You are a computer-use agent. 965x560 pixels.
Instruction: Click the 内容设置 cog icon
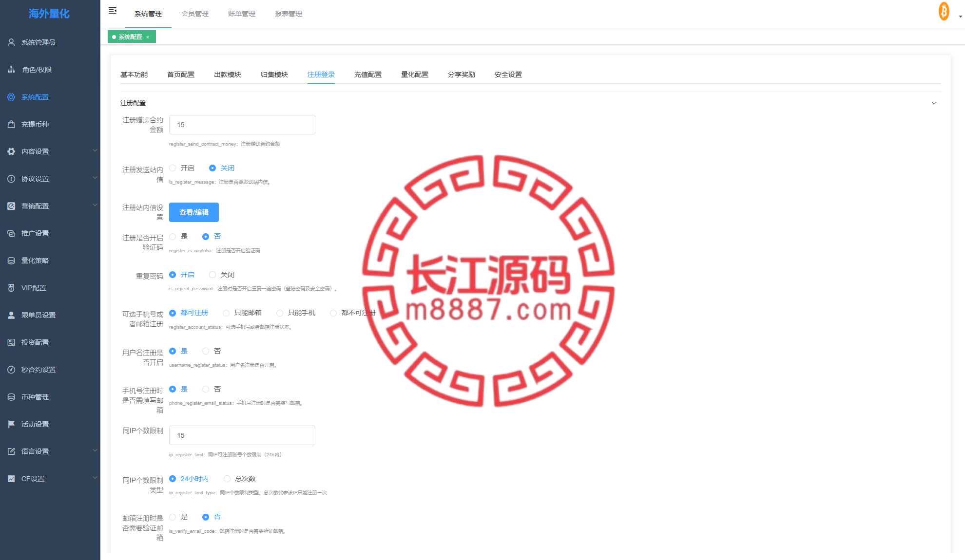point(11,151)
